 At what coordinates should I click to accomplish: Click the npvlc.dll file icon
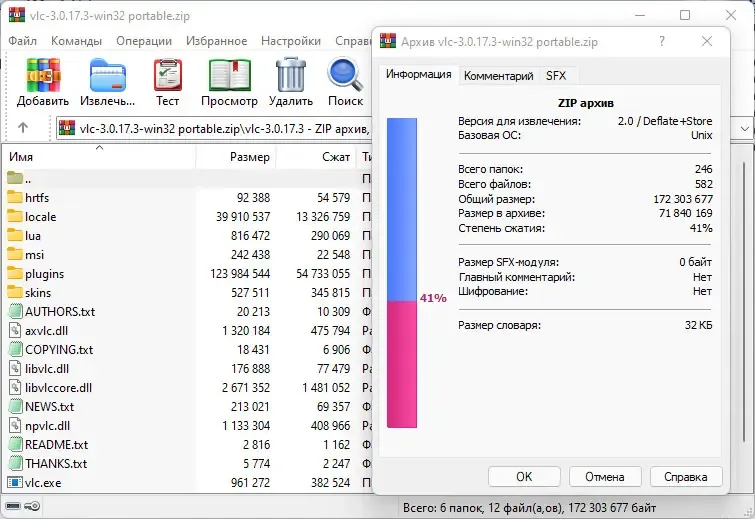tap(15, 426)
